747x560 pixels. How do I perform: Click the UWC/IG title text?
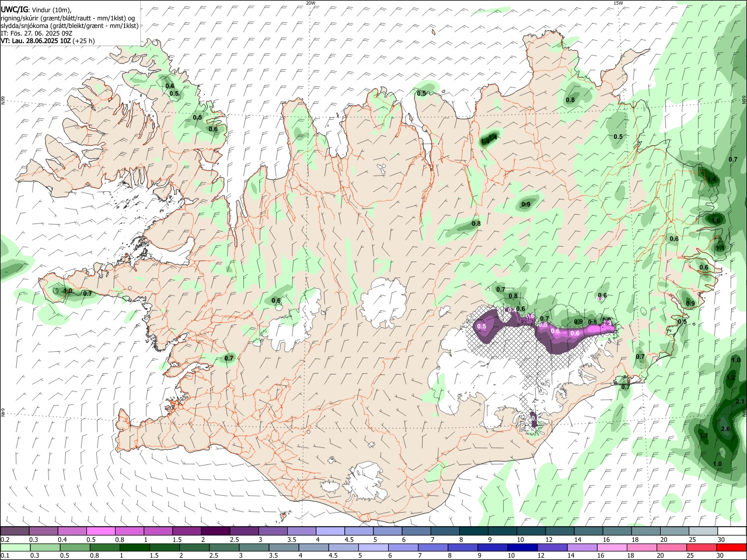(x=14, y=9)
